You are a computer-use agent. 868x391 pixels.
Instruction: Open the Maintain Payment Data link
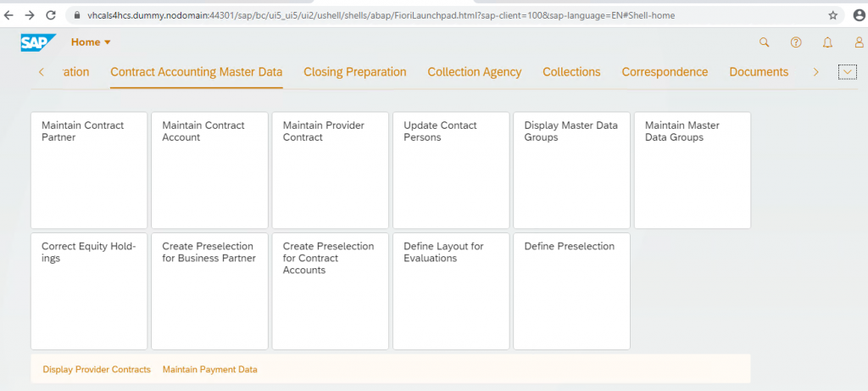pos(210,370)
